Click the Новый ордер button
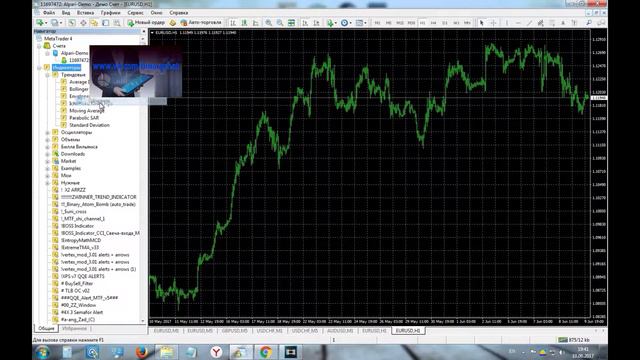This screenshot has width=640, height=360. 146,23
